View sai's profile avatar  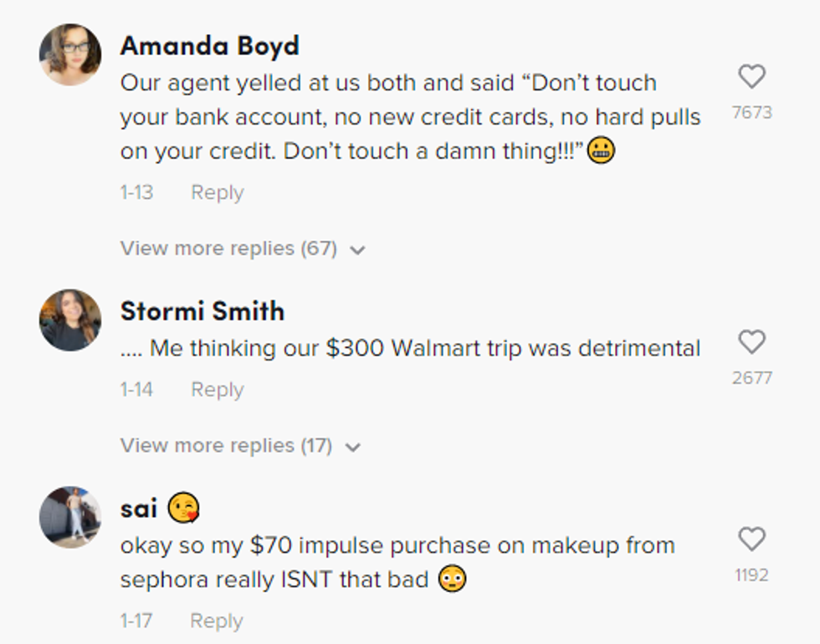(70, 517)
